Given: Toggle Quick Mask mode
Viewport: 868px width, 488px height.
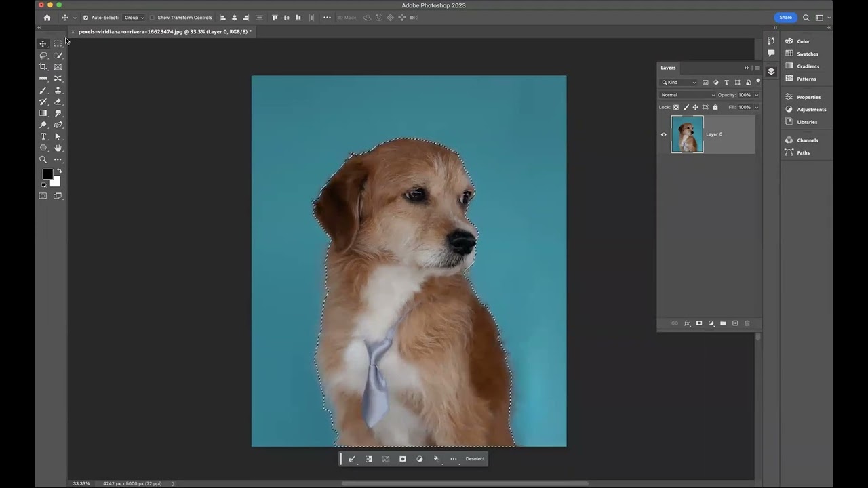Looking at the screenshot, I should [43, 196].
